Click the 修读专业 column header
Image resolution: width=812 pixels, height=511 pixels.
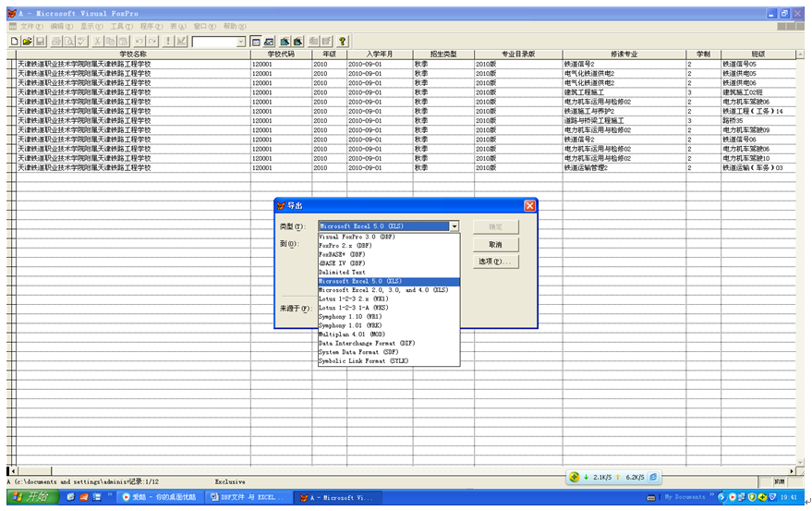coord(624,54)
